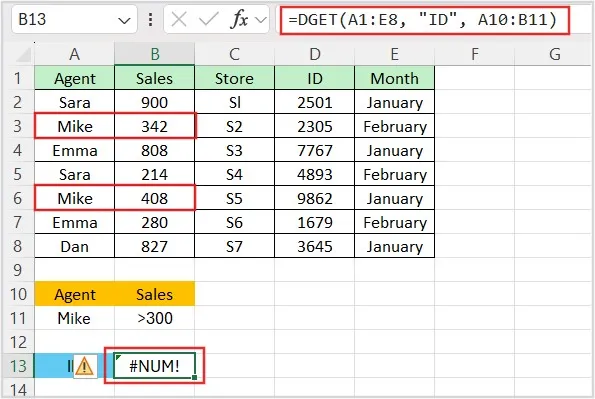Select the #NUM! error cell
This screenshot has width=595, height=399.
(x=154, y=366)
